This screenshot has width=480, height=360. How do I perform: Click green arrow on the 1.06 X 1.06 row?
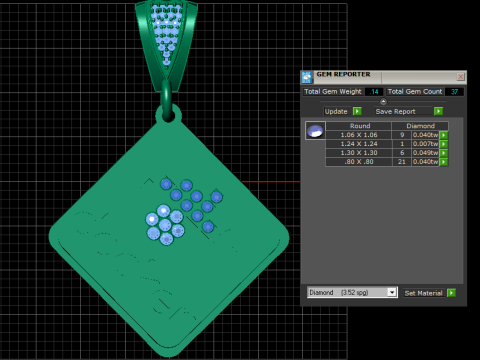pos(444,135)
